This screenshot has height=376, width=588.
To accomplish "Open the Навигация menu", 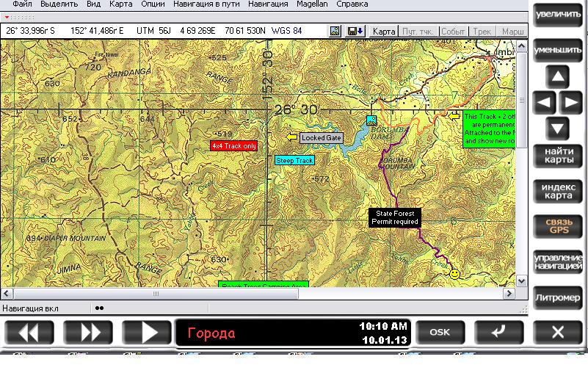I will [x=268, y=4].
